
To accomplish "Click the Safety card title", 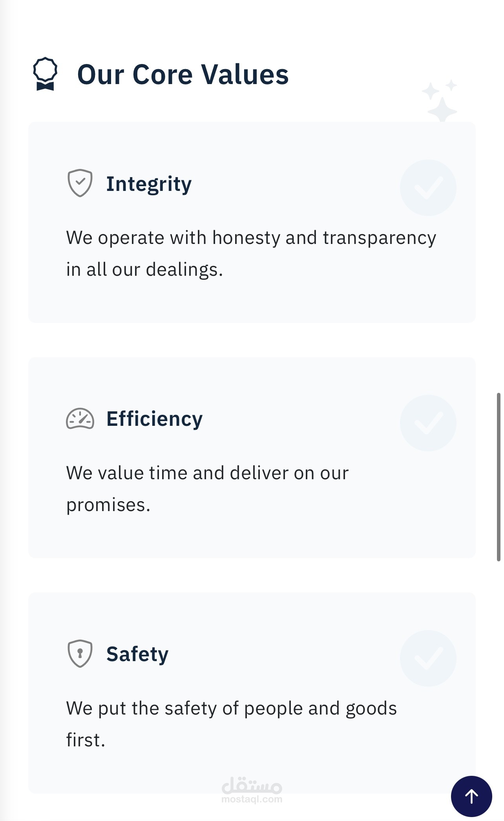I will click(x=137, y=653).
